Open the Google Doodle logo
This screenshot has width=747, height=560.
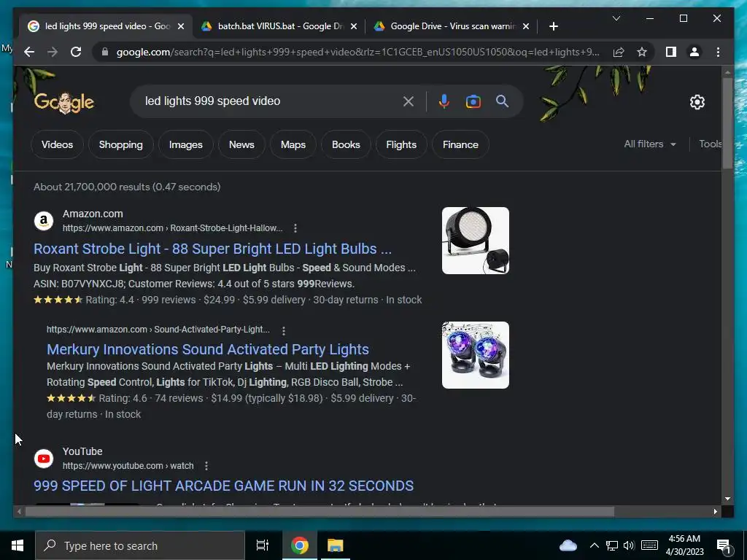click(x=64, y=102)
